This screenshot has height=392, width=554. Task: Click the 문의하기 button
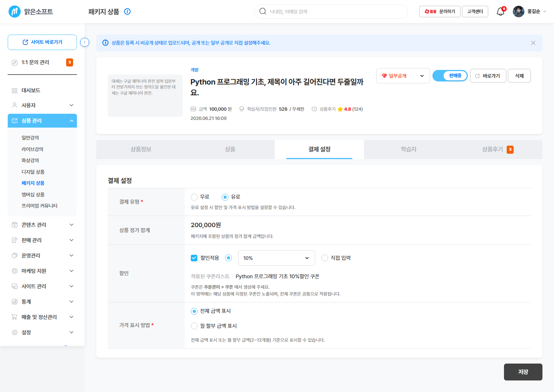pyautogui.click(x=440, y=12)
